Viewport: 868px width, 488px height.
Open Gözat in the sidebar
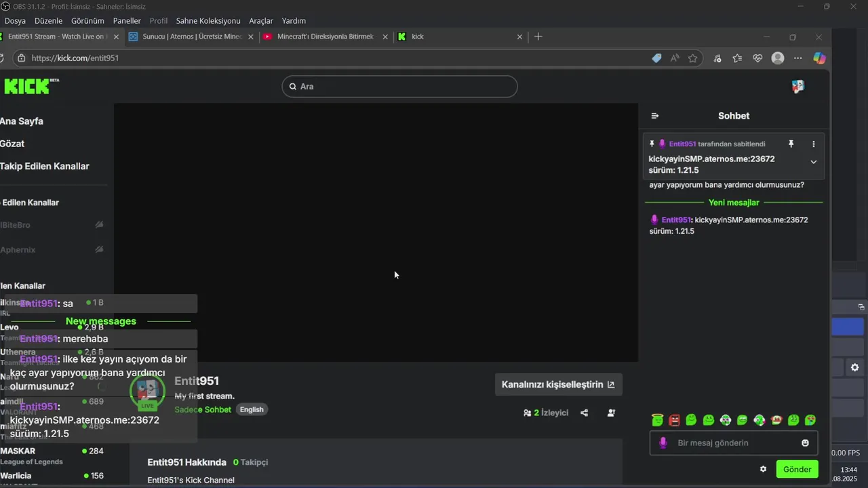tap(12, 144)
